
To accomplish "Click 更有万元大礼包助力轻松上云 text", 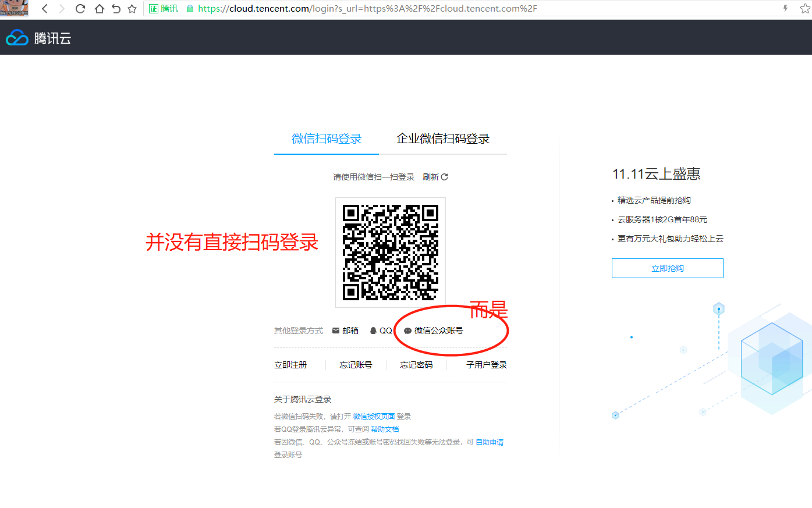I will point(670,239).
